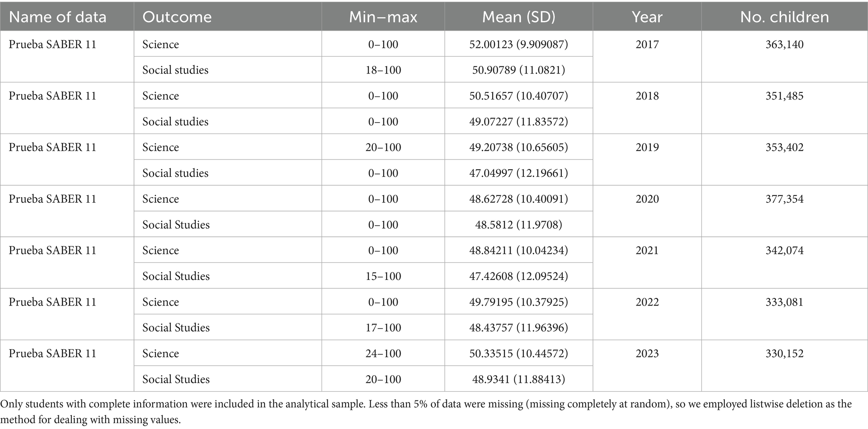Viewport: 868px width, 429px height.
Task: Click the 15–100 min–max cell
Action: (383, 276)
